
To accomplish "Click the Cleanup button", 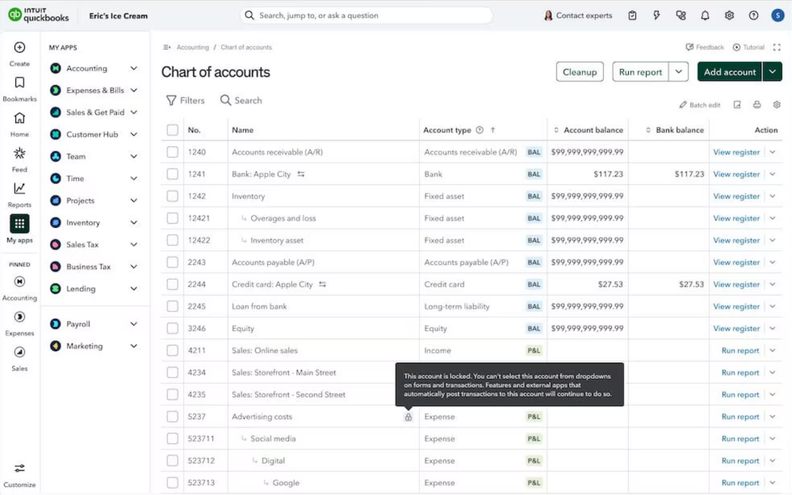I will tap(580, 72).
